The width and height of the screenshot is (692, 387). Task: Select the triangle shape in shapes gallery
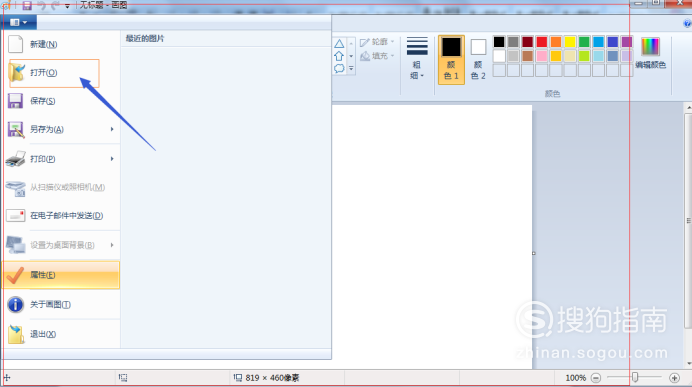339,44
